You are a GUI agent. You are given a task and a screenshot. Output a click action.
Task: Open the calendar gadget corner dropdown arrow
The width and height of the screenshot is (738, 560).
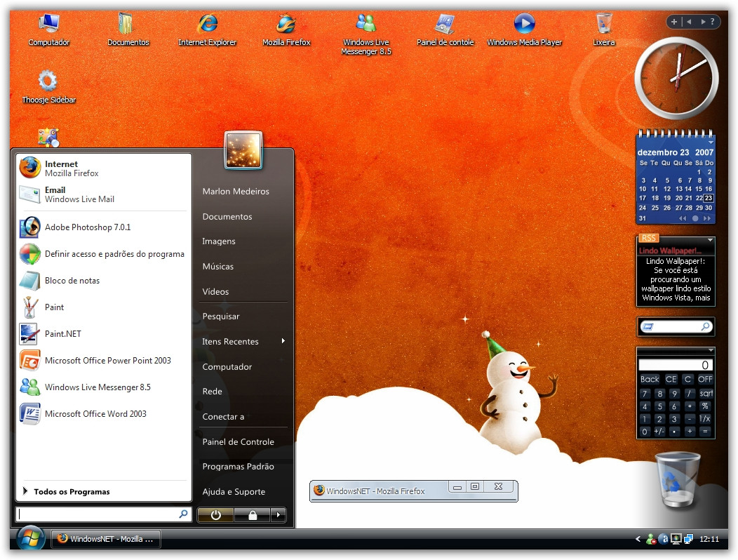(711, 142)
